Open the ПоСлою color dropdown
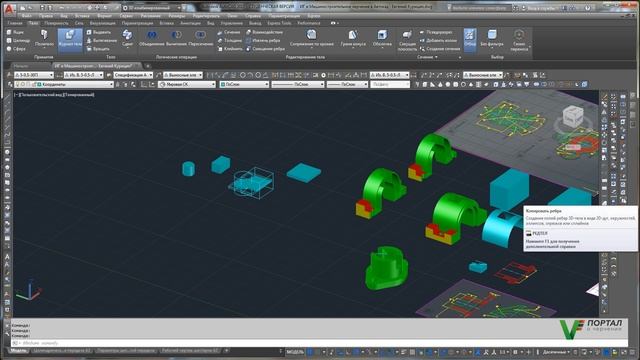 point(244,84)
